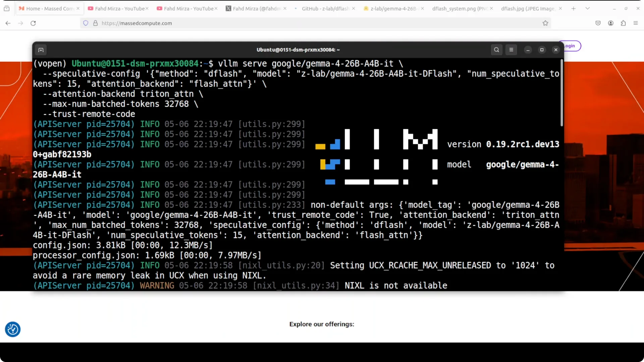This screenshot has height=362, width=644.
Task: Click the Explore our offerings heading
Action: point(322,324)
